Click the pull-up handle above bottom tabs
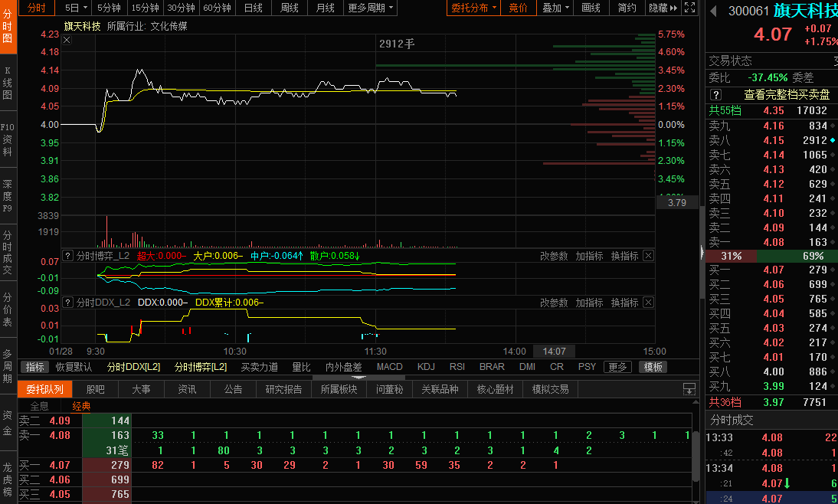 click(358, 378)
